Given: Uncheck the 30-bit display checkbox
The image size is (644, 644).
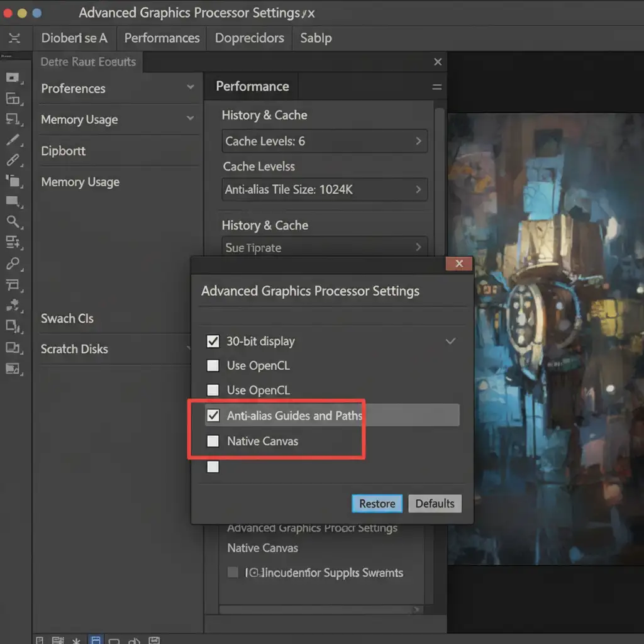Looking at the screenshot, I should point(213,341).
